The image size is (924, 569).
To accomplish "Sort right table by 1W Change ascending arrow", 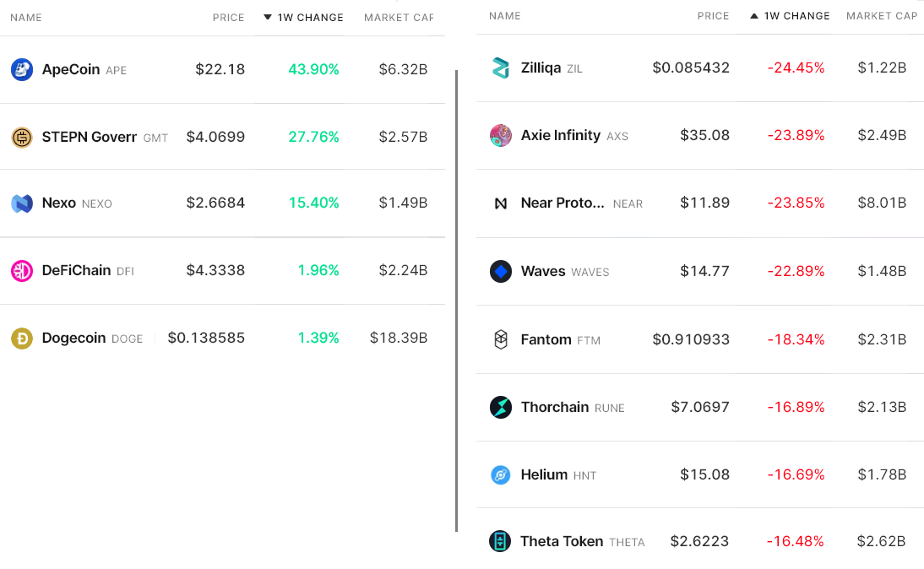I will 754,16.
